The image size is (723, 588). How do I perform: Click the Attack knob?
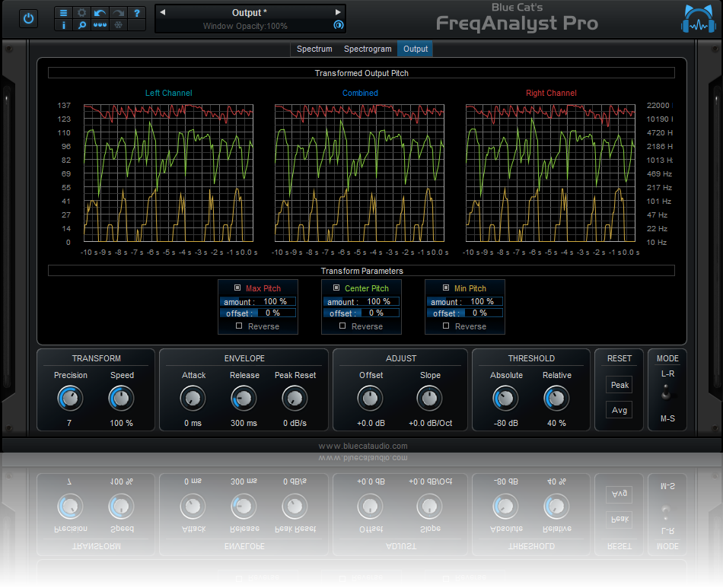click(x=193, y=399)
